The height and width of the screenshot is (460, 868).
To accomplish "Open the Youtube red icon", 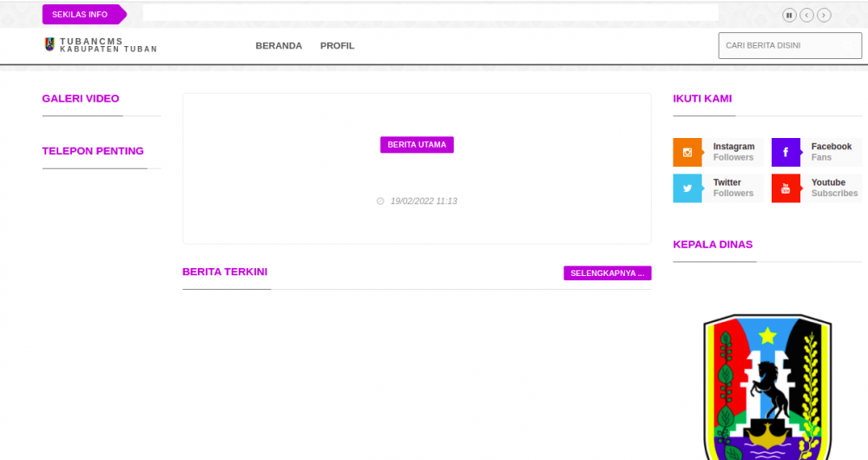I will coord(786,188).
